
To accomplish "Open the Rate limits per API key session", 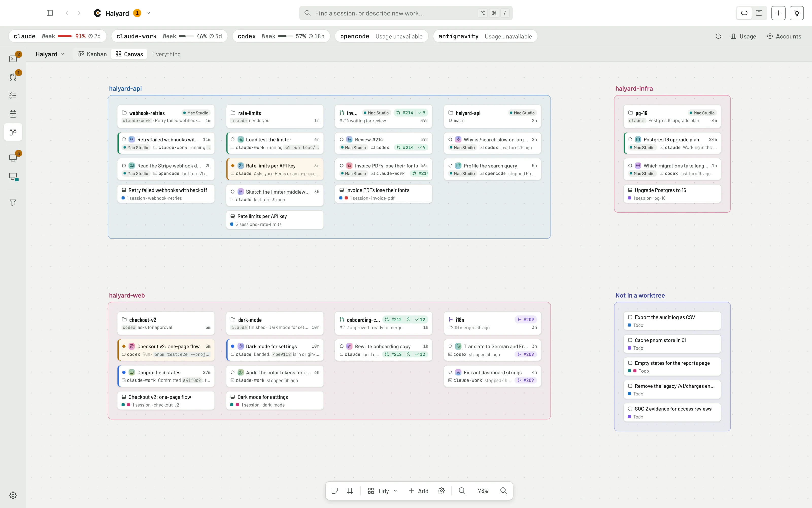I will (275, 169).
